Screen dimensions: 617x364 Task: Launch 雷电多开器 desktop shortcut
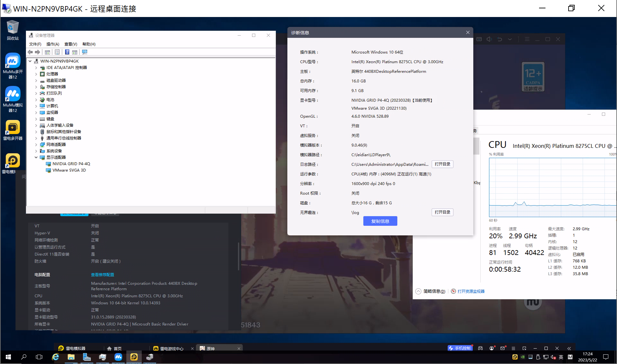click(x=13, y=131)
